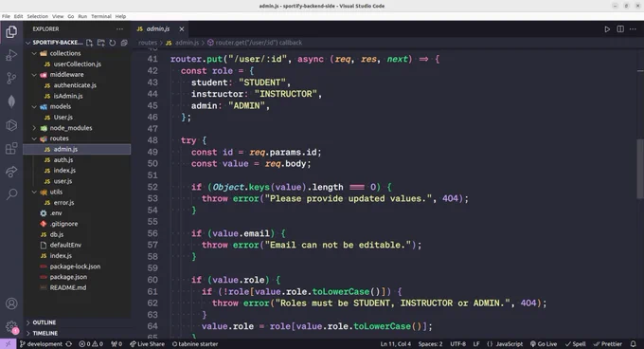Collapse the routes folder

pyautogui.click(x=34, y=138)
